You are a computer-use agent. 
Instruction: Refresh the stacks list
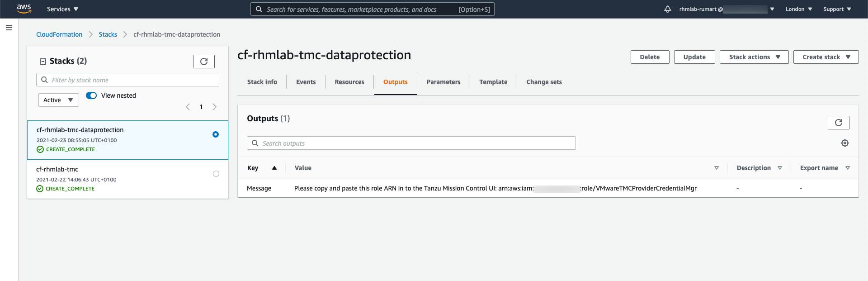coord(204,62)
